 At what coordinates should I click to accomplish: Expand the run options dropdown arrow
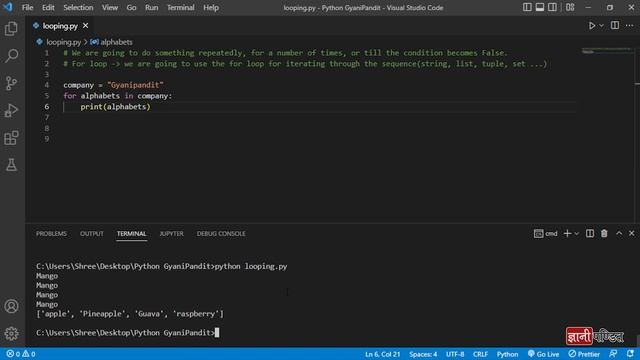point(601,26)
